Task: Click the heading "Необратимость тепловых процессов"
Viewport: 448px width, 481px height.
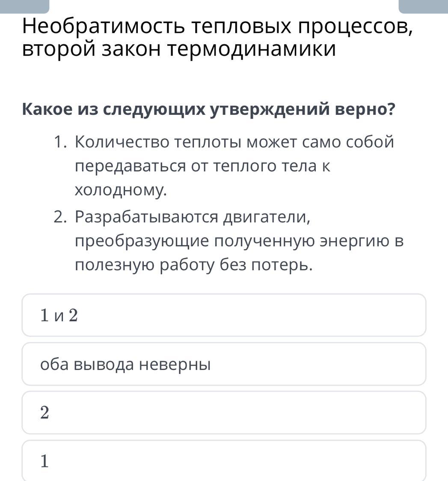Action: (217, 27)
